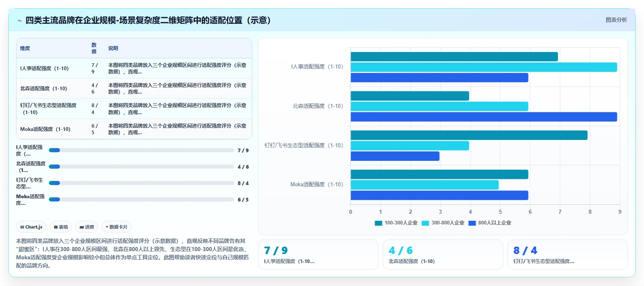Click 北森 blue 800人以上 bar in chart
644x286 pixels.
tap(484, 117)
